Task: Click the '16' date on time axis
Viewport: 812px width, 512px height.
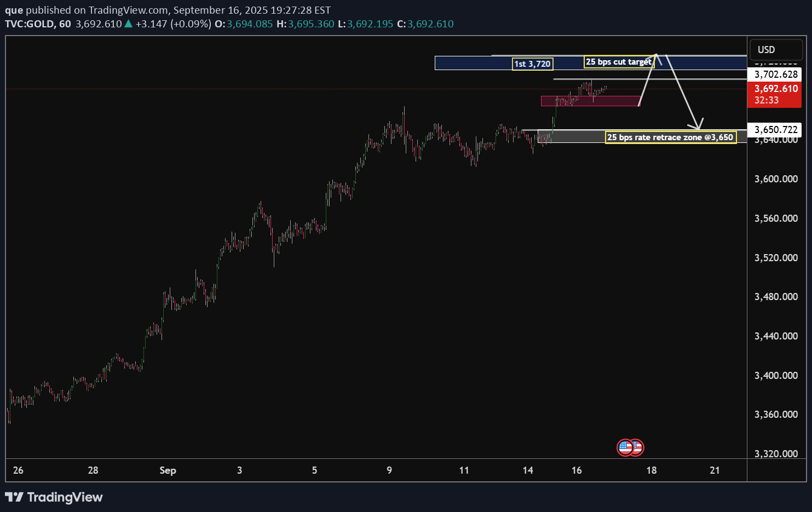Action: (x=577, y=470)
